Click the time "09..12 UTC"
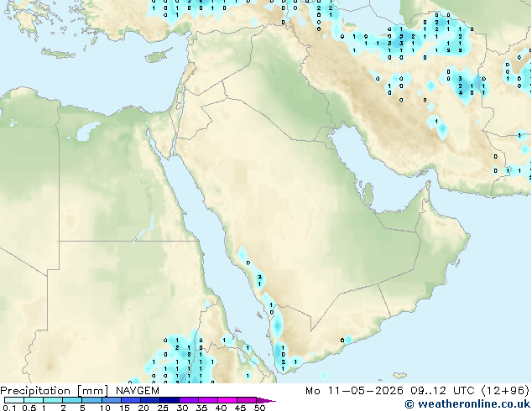The width and height of the screenshot is (532, 411). pos(442,391)
